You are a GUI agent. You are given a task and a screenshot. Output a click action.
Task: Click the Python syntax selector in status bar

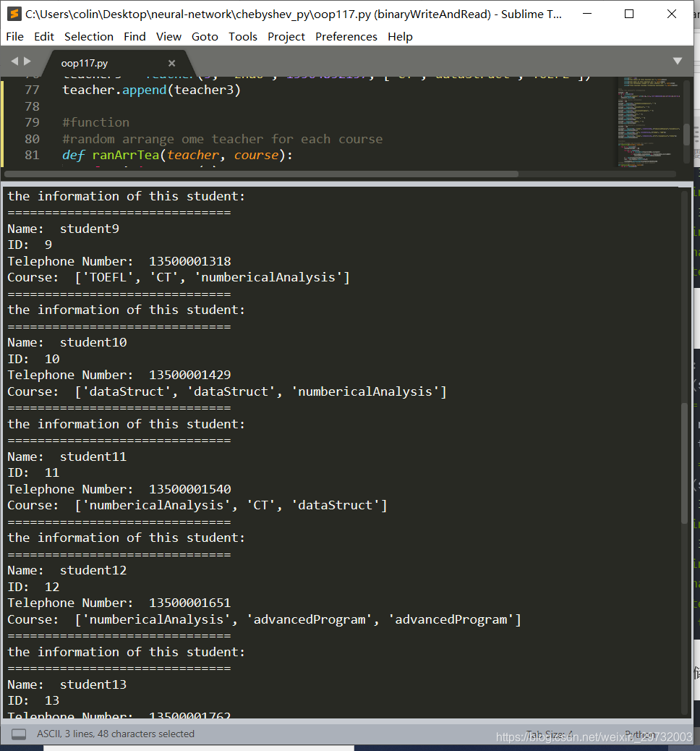(x=641, y=734)
